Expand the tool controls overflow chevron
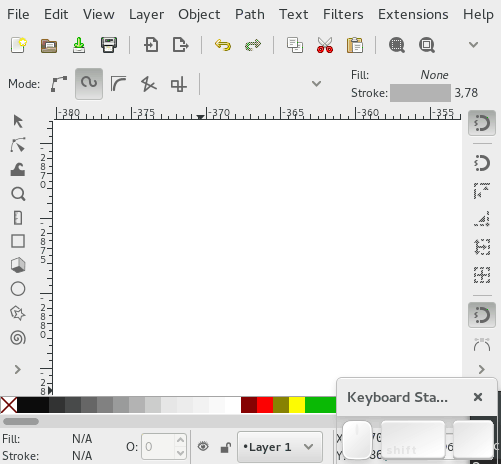Viewport: 501px width, 464px height. click(316, 84)
